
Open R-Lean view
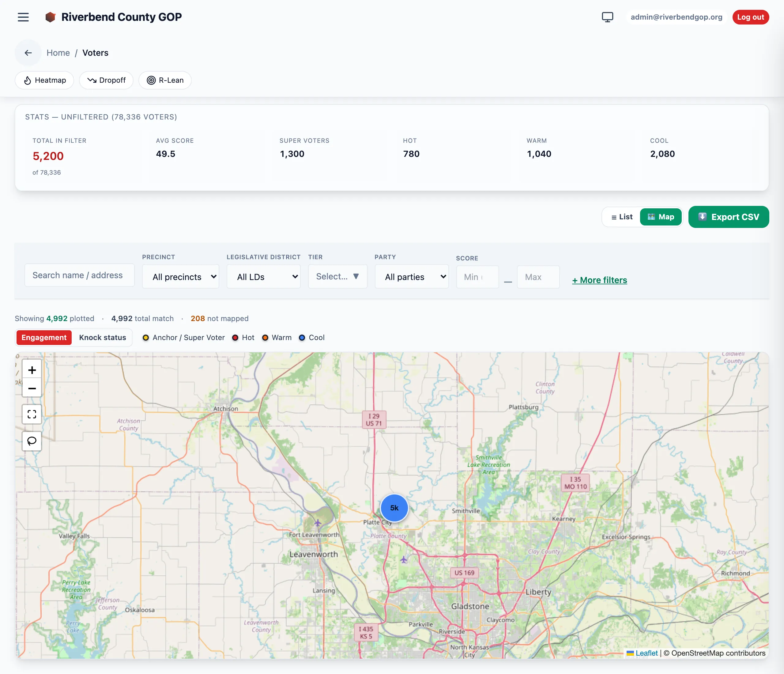click(x=165, y=80)
